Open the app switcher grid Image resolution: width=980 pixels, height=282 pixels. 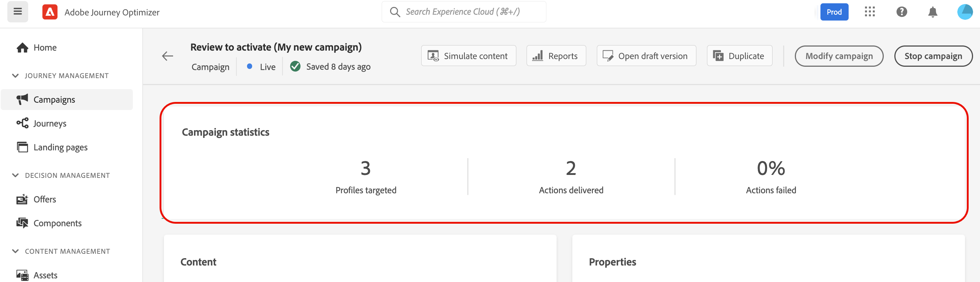(869, 12)
